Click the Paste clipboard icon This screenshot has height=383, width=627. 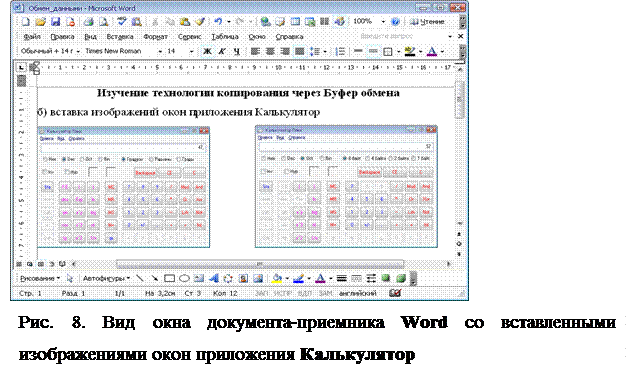[185, 22]
